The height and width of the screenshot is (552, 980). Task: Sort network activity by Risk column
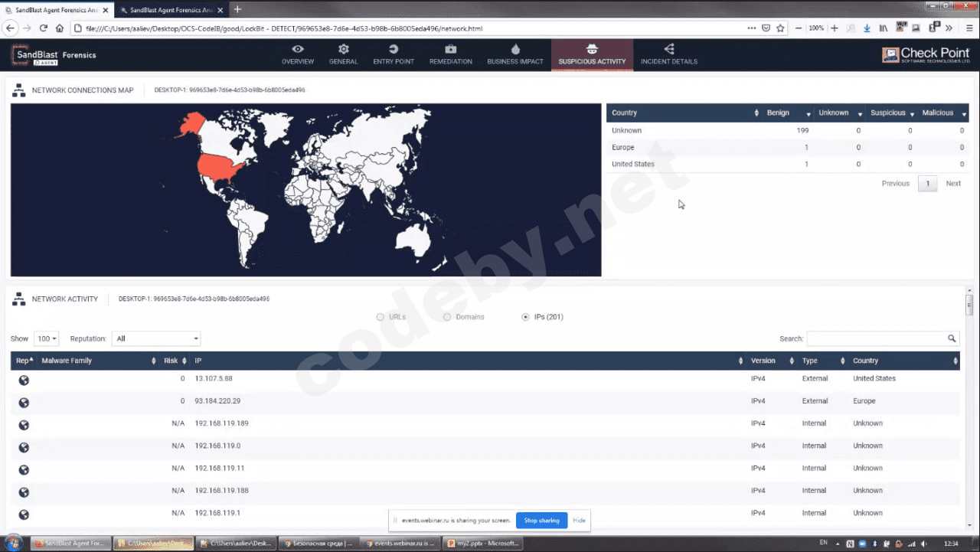click(x=174, y=361)
